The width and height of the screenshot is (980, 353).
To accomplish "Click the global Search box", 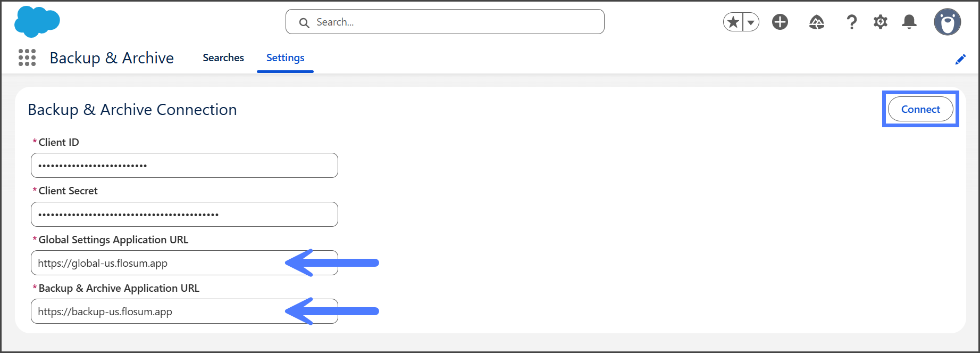I will click(445, 22).
